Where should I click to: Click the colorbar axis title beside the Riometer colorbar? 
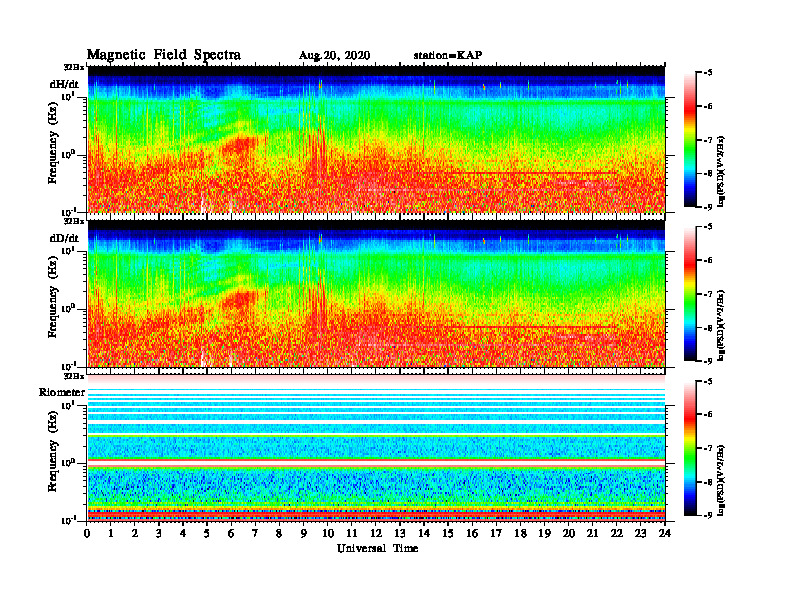(x=721, y=480)
